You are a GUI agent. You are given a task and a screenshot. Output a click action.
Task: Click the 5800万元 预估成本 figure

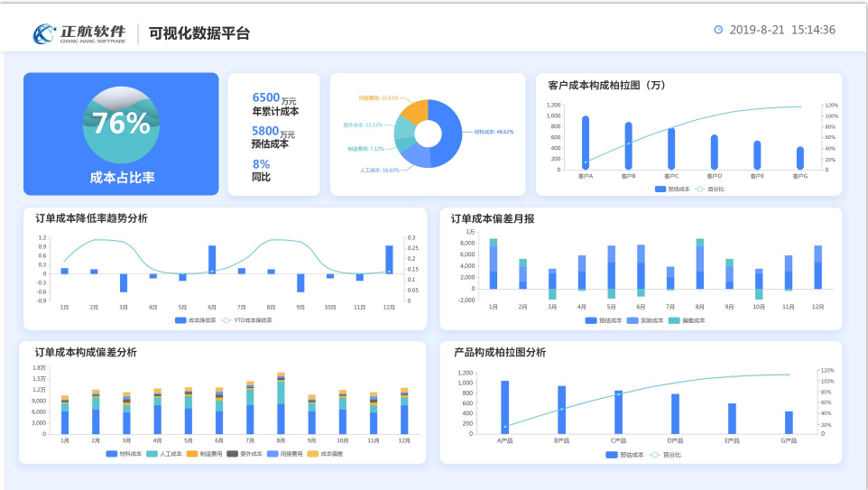[x=272, y=136]
